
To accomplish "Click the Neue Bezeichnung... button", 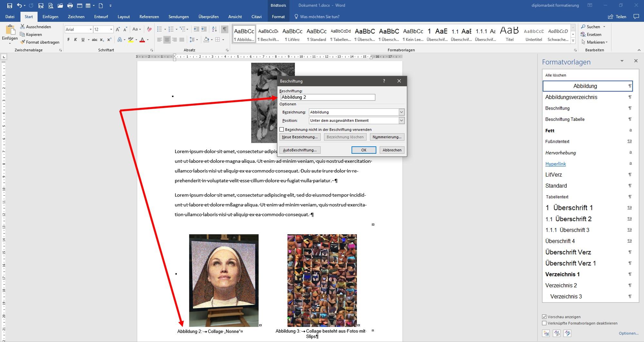I will (300, 137).
